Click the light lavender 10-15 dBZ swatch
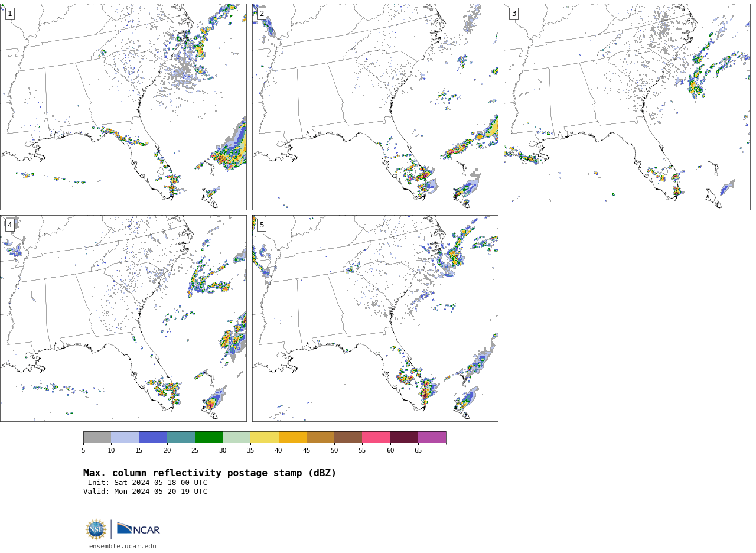 125,437
